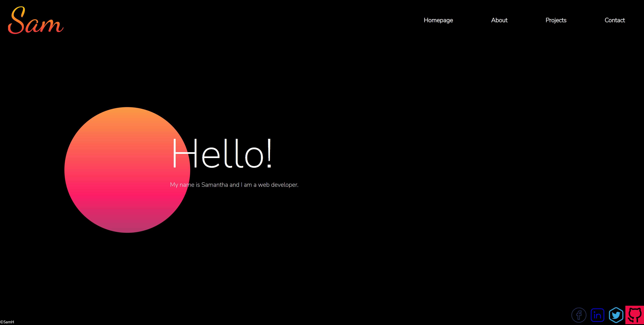644x325 pixels.
Task: Click the Hello! heading
Action: click(222, 153)
